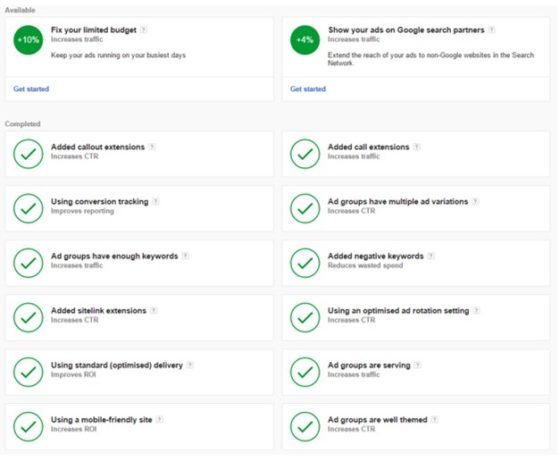Viewport: 560px width, 462px height.
Task: Click the +4% badge for search partners
Action: point(305,40)
